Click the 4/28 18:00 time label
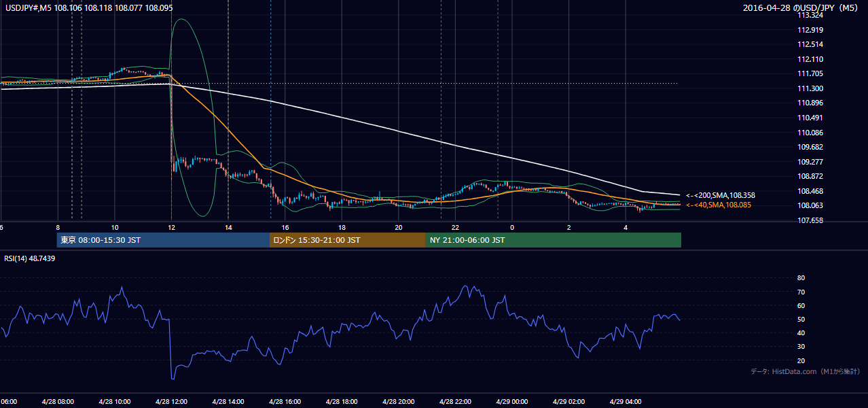This screenshot has width=868, height=408. pyautogui.click(x=341, y=401)
